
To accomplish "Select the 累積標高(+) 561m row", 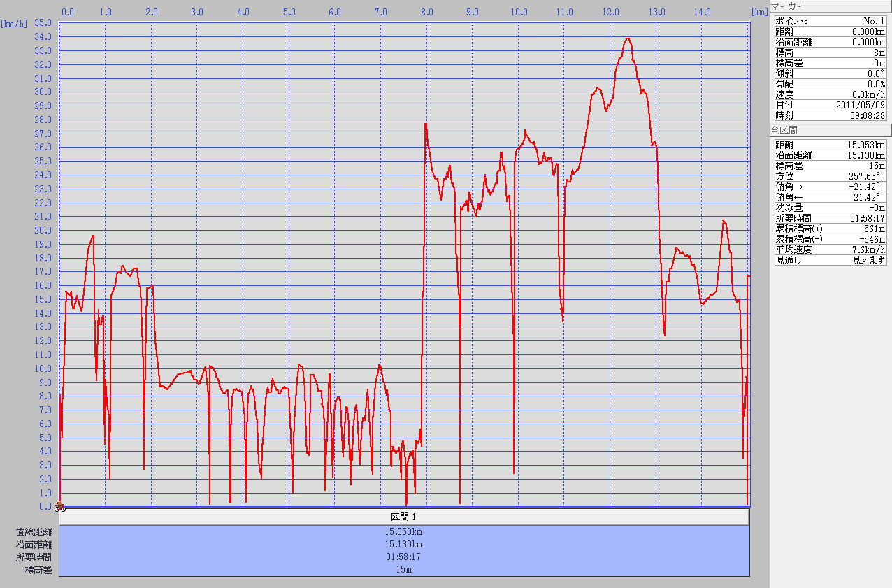I will 830,229.
